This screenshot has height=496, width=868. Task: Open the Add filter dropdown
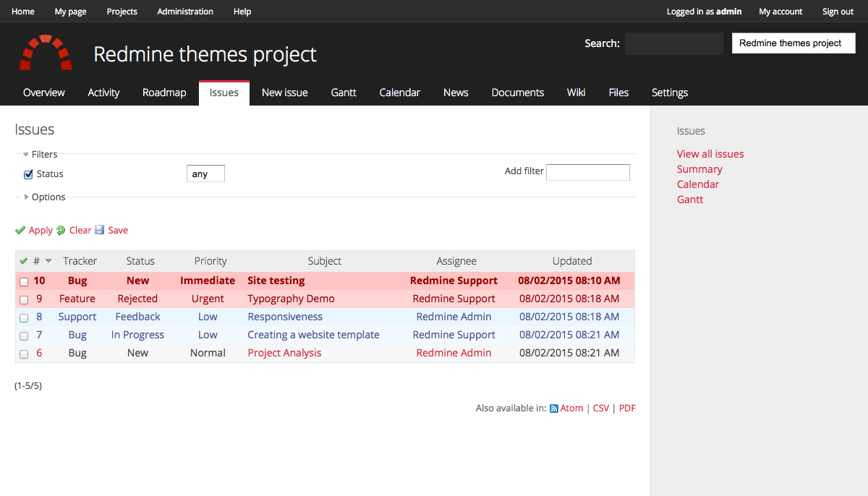(x=588, y=172)
